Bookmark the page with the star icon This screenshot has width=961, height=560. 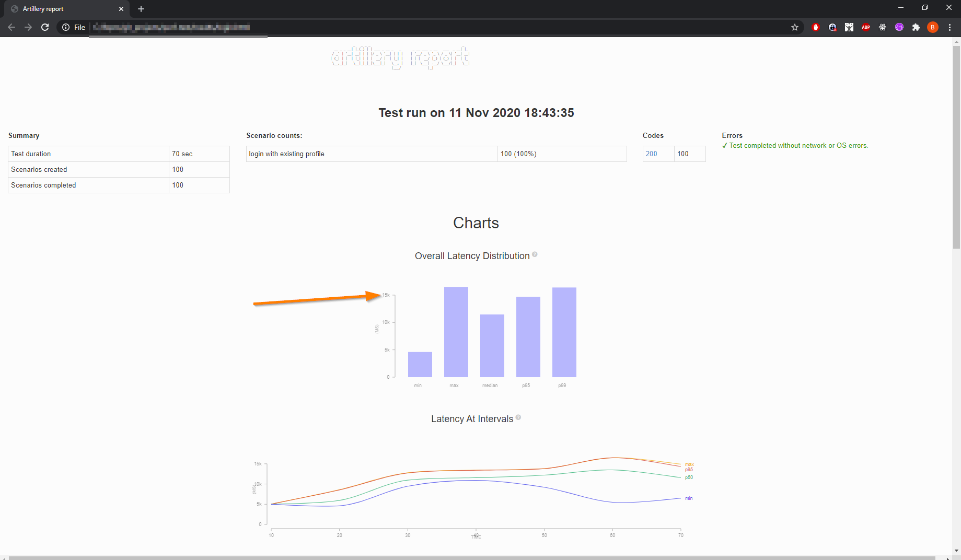coord(795,27)
